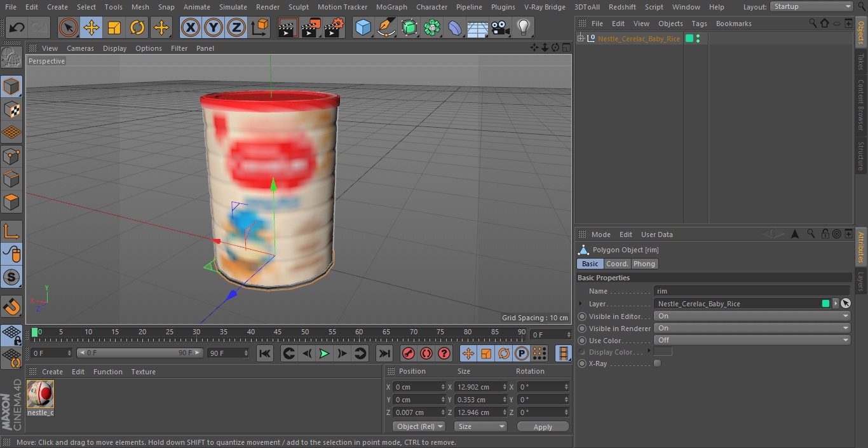Switch to Phong tab

[x=644, y=264]
